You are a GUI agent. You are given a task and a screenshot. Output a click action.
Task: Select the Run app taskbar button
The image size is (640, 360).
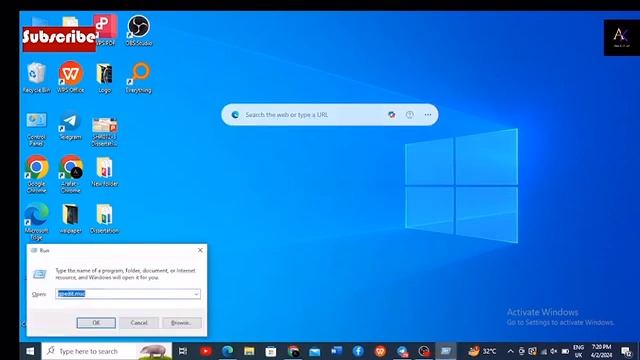pos(446,351)
